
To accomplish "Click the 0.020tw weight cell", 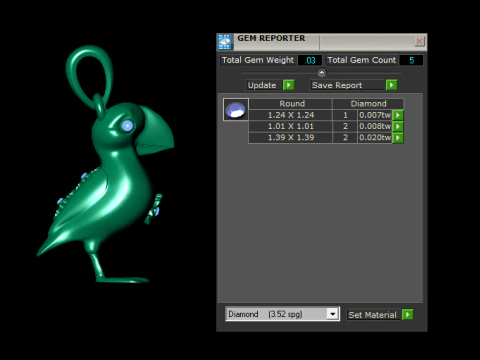I will coord(375,138).
